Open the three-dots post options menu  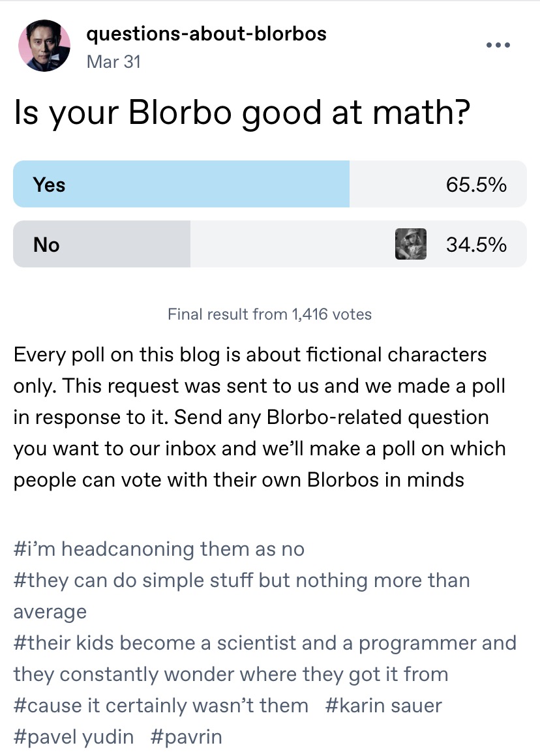pos(498,45)
